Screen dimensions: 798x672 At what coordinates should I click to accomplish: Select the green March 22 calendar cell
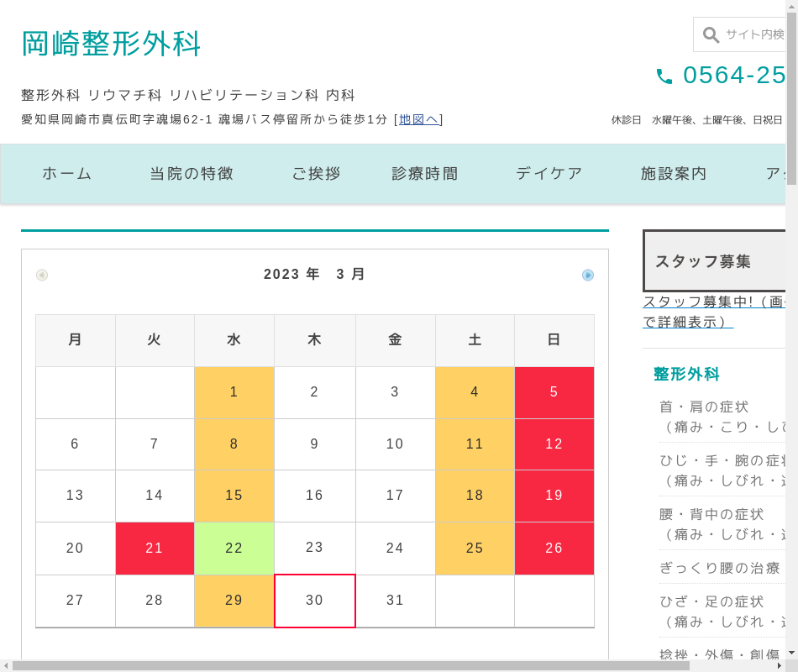tap(234, 549)
